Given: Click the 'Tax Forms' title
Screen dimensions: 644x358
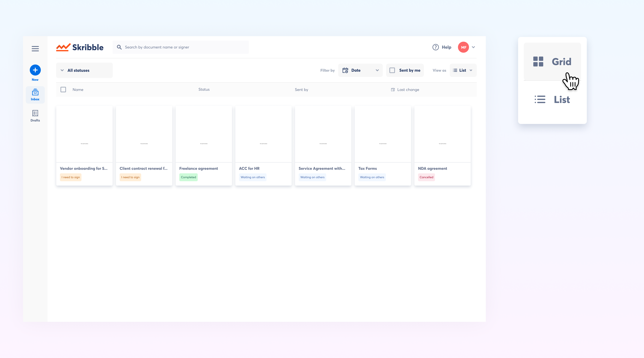Looking at the screenshot, I should pos(367,169).
